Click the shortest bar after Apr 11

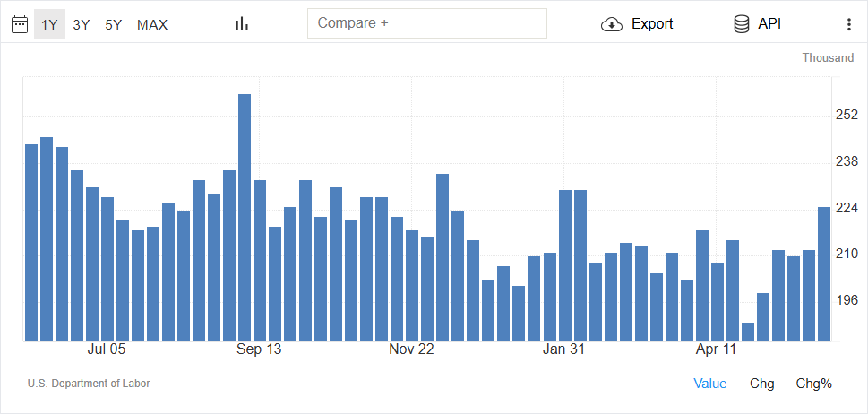click(748, 332)
